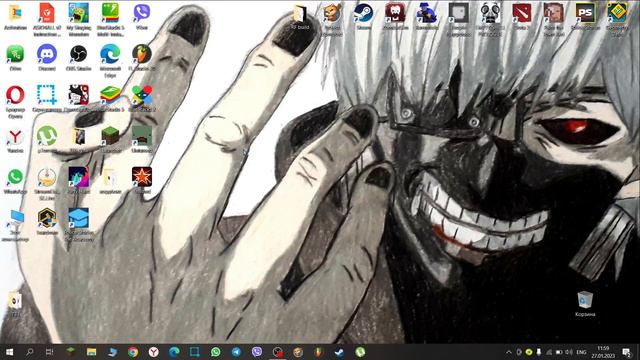The image size is (640, 360).
Task: Open the Simple Sandbox gray square shortcut
Action: point(458,13)
